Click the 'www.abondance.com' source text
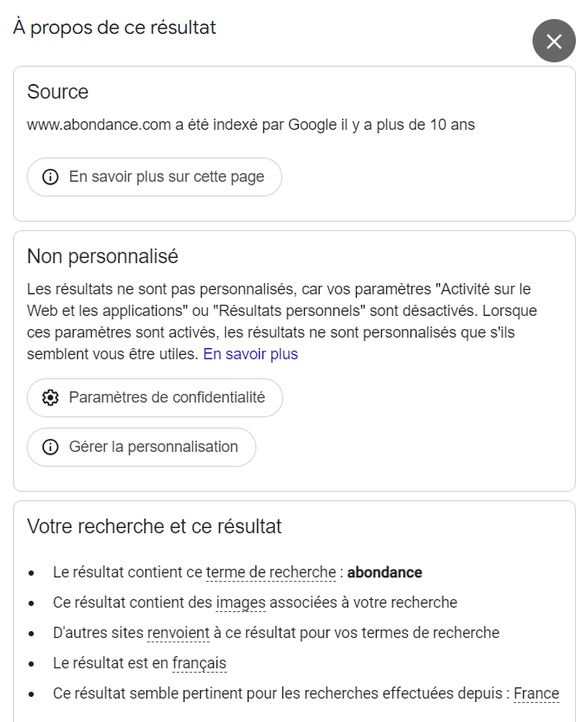This screenshot has width=588, height=722. 99,125
